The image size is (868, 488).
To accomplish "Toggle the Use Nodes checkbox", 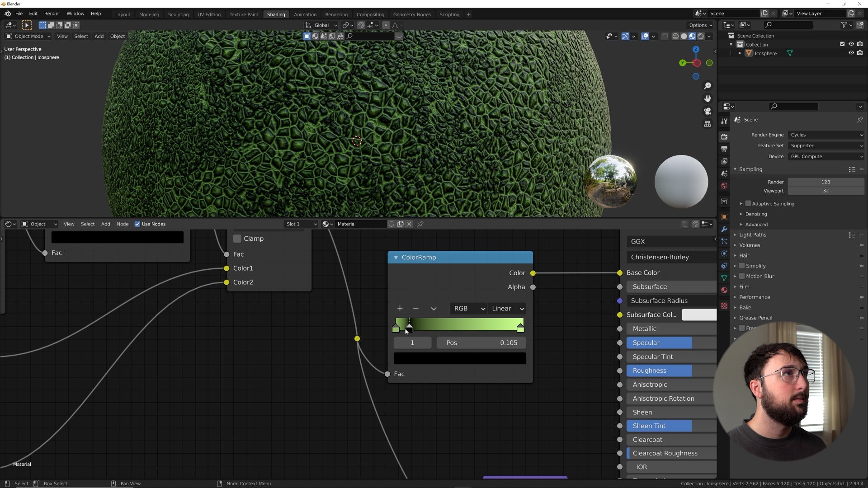I will pos(137,224).
